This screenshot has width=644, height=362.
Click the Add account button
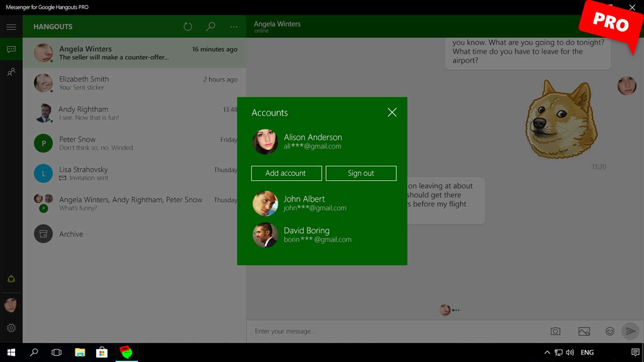(286, 173)
